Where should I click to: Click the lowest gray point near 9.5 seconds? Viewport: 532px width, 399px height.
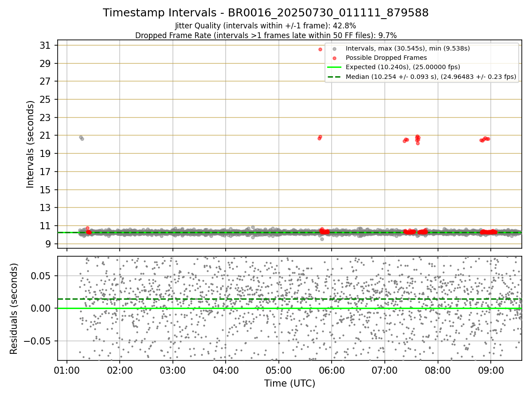322,239
